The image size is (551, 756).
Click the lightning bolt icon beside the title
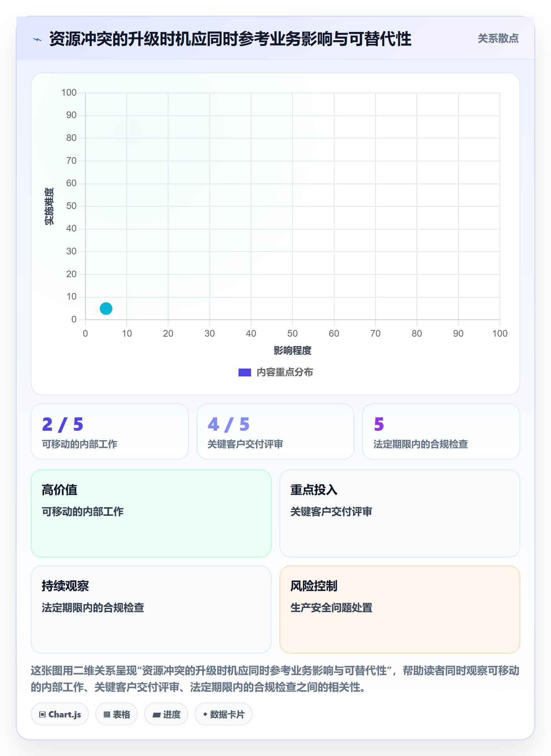[x=37, y=39]
